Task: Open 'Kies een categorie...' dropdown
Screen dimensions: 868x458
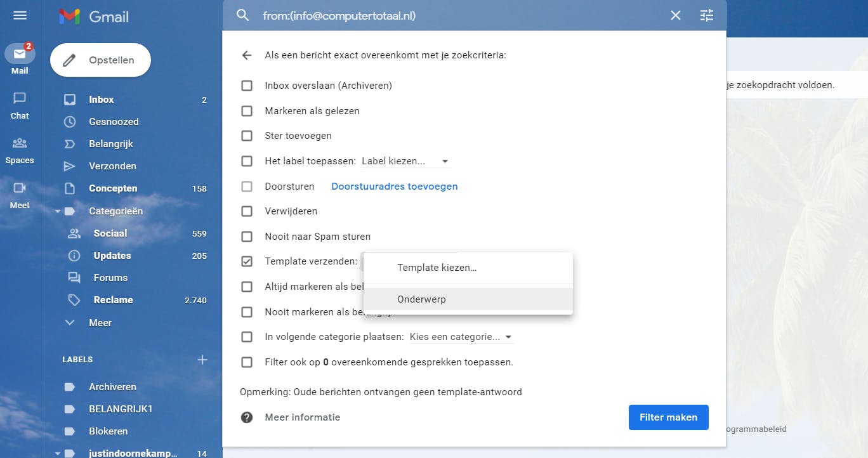Action: [461, 337]
